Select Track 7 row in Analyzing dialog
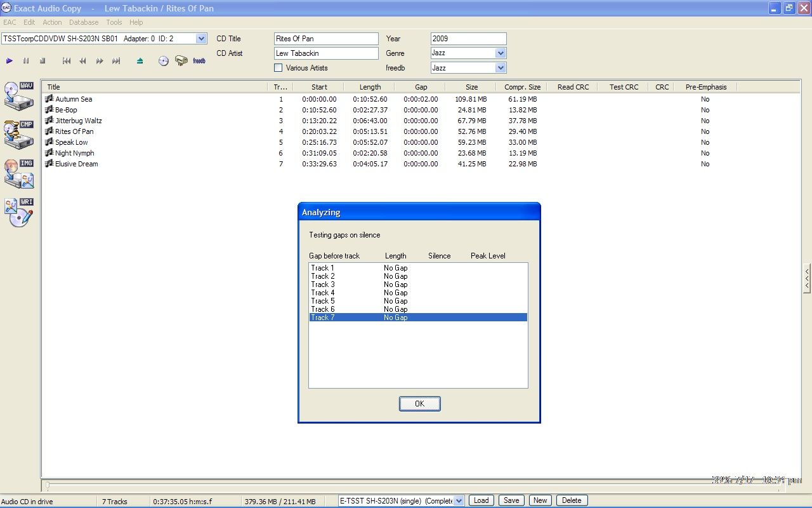 pos(418,317)
